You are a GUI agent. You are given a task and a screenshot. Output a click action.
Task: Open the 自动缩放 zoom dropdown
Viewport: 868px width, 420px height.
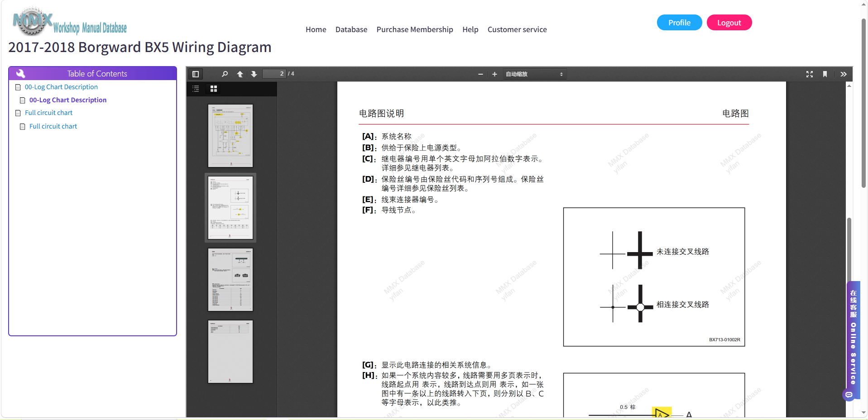(x=534, y=74)
